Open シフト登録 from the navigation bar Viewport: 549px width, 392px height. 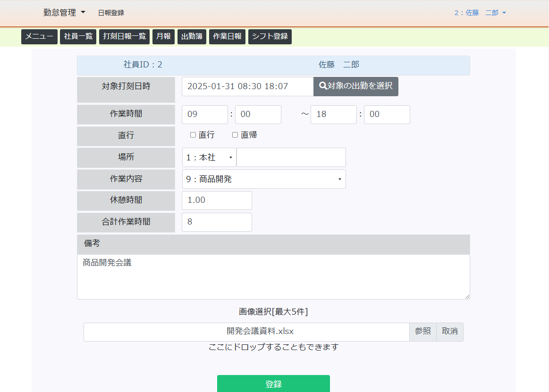point(270,37)
